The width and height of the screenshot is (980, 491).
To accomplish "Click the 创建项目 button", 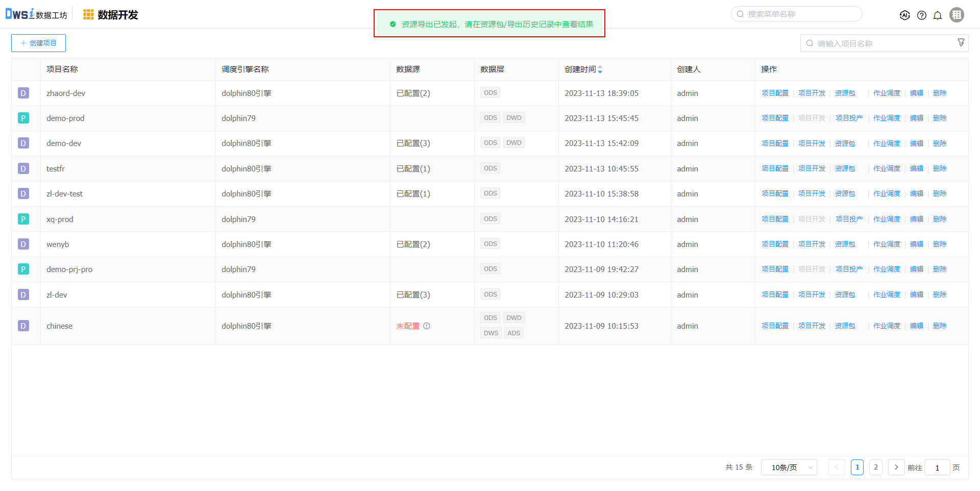I will click(38, 43).
